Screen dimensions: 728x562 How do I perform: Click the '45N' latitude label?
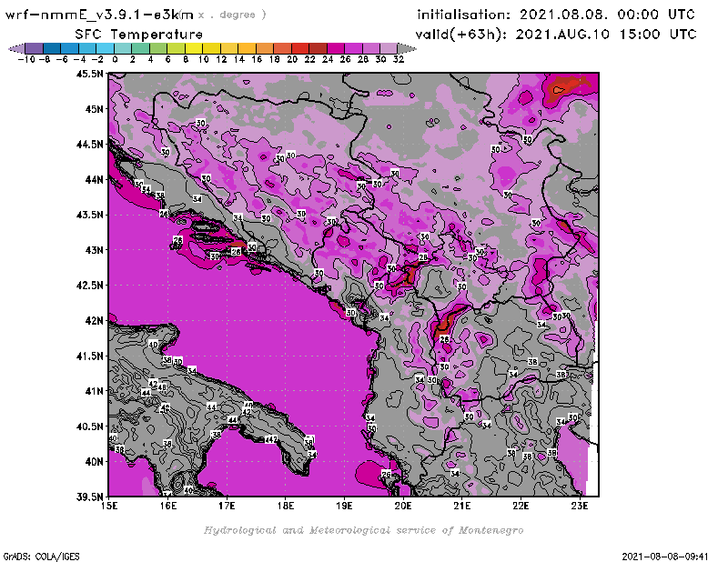[94, 109]
